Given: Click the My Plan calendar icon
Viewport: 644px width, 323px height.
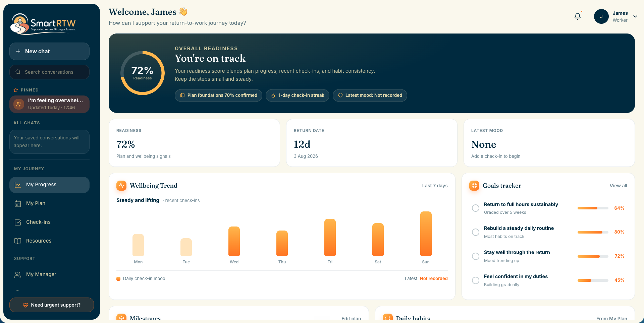Looking at the screenshot, I should point(18,204).
